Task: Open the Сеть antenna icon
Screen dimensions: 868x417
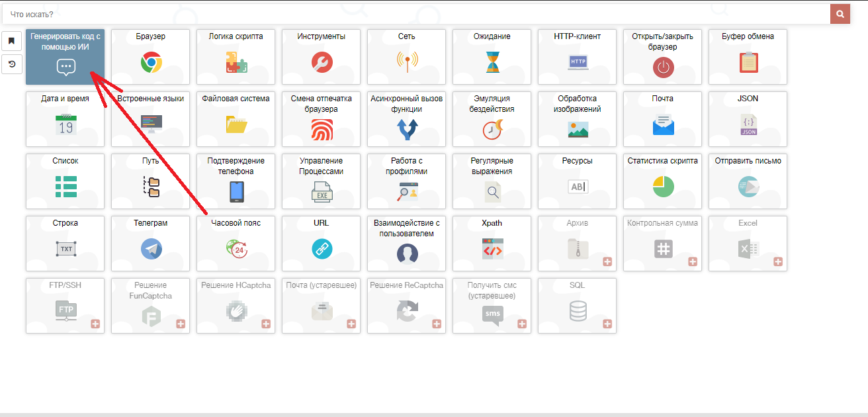Action: (407, 62)
